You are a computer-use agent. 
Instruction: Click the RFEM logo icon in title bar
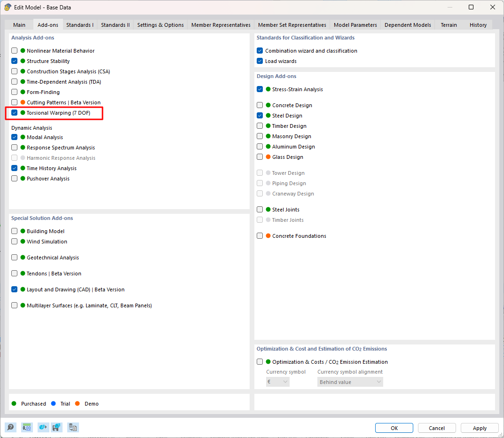(x=7, y=7)
